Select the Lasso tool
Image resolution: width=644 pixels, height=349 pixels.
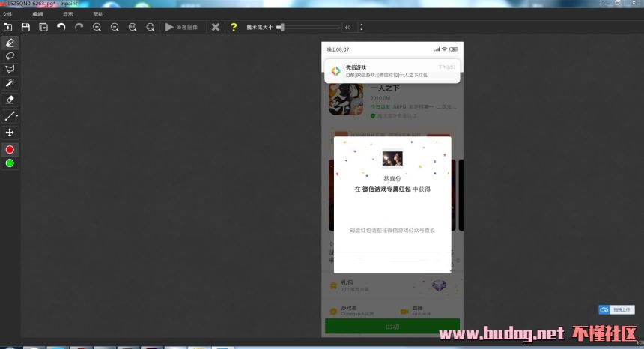click(10, 56)
